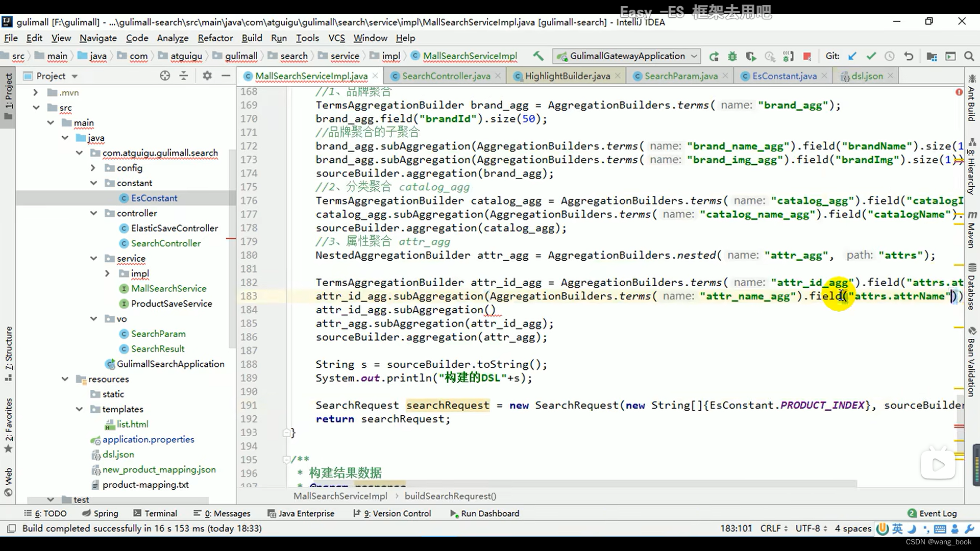Click the CRLF line separator selector
Viewport: 980px width, 551px height.
point(774,529)
